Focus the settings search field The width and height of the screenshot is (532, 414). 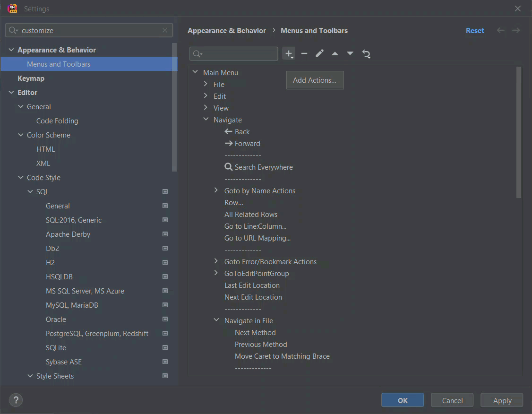[89, 30]
